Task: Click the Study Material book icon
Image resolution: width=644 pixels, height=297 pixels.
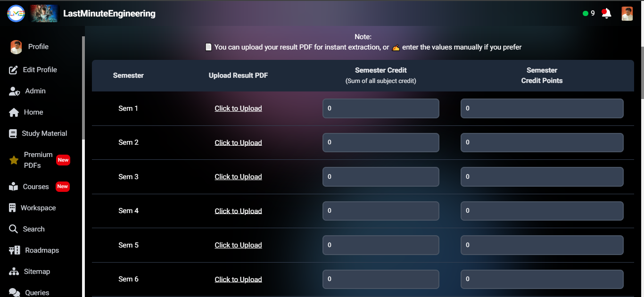Action: click(13, 133)
